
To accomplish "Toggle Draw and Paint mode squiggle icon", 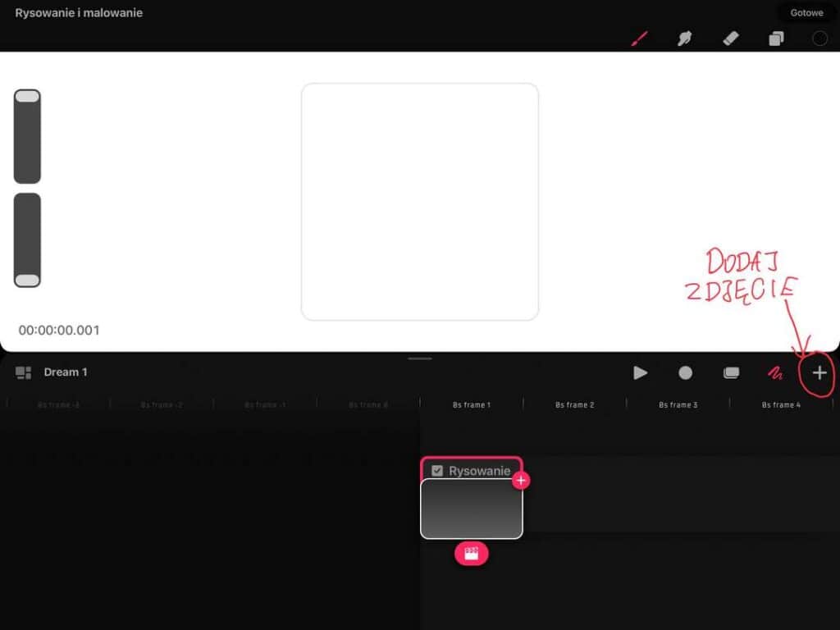I will tap(774, 373).
